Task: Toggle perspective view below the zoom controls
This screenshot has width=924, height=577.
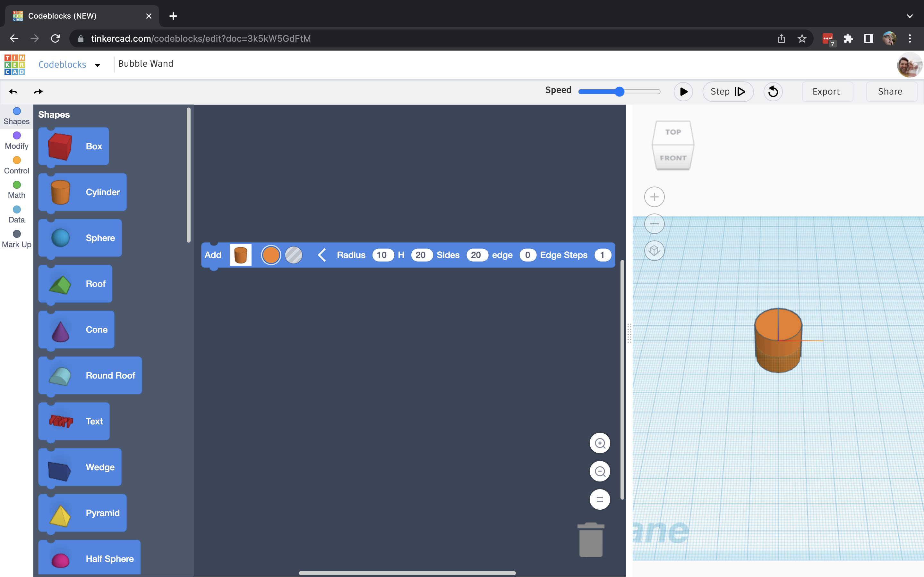Action: coord(654,251)
